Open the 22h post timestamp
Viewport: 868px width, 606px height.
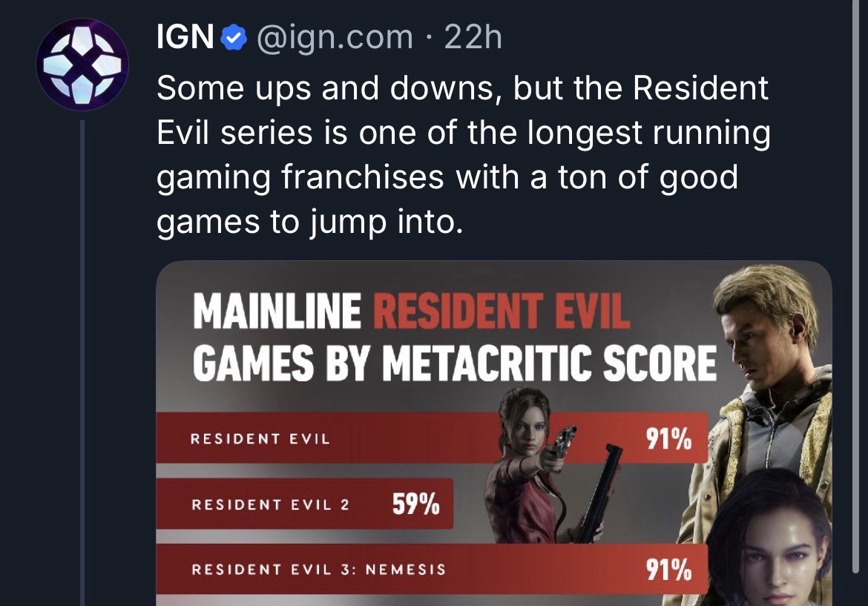pyautogui.click(x=473, y=37)
